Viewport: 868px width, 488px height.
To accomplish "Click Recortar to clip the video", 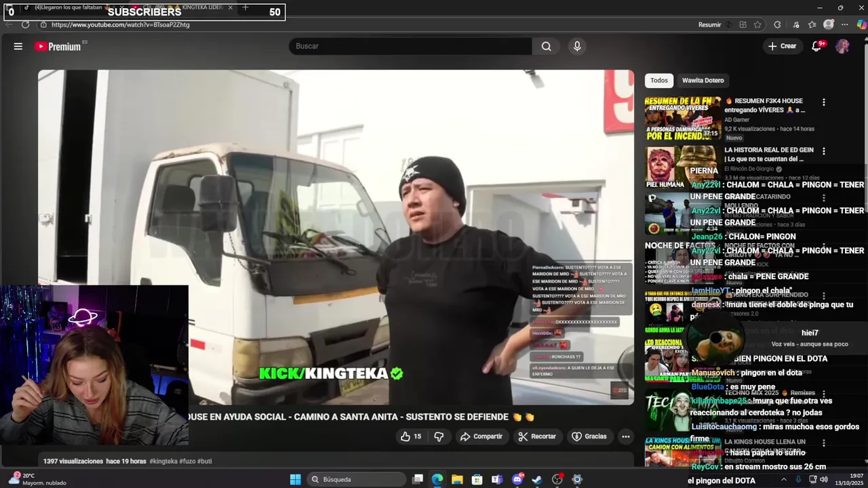I will point(537,436).
